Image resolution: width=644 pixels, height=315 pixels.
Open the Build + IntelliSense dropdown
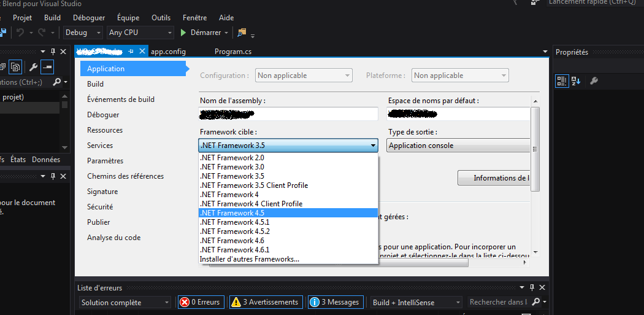[416, 302]
